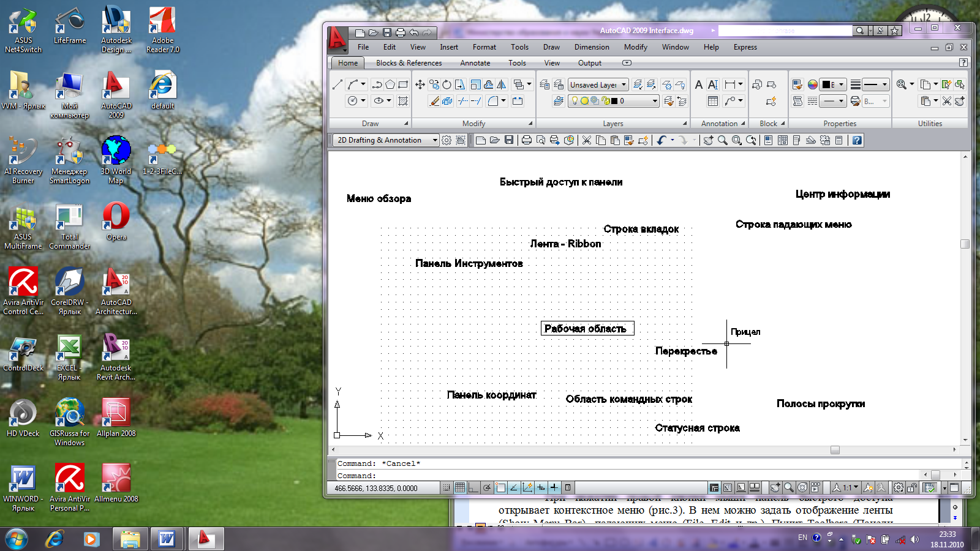Activate the Rotate tool in Modify panel
The image size is (980, 551).
[447, 84]
